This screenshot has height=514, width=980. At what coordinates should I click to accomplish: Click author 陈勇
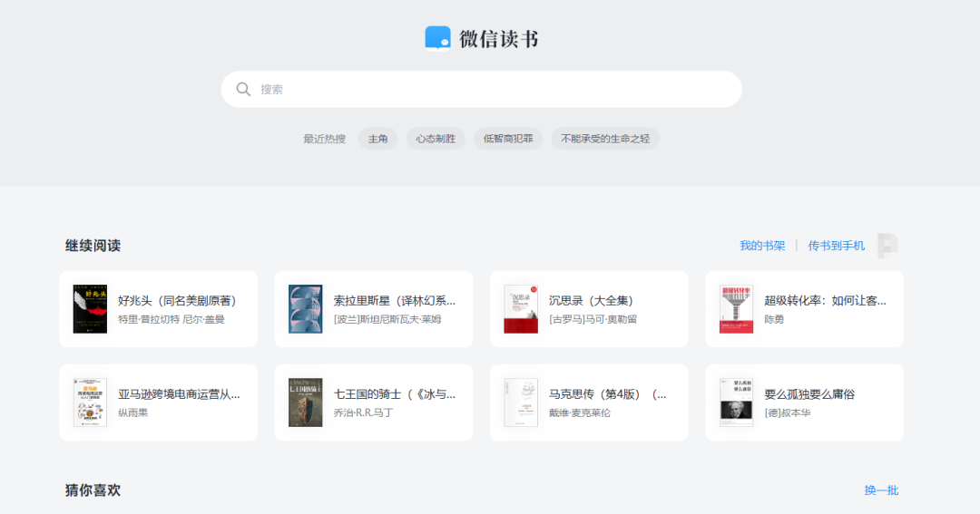[774, 319]
